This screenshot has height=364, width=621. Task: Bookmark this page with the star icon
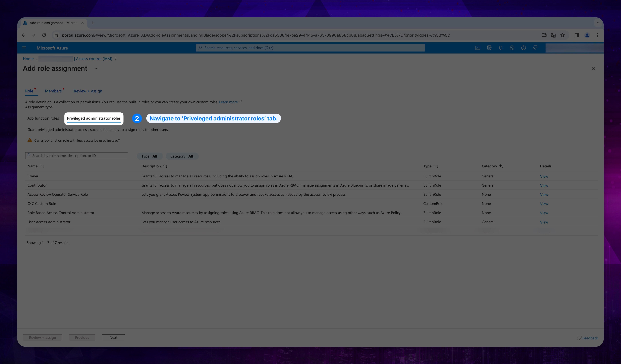563,35
